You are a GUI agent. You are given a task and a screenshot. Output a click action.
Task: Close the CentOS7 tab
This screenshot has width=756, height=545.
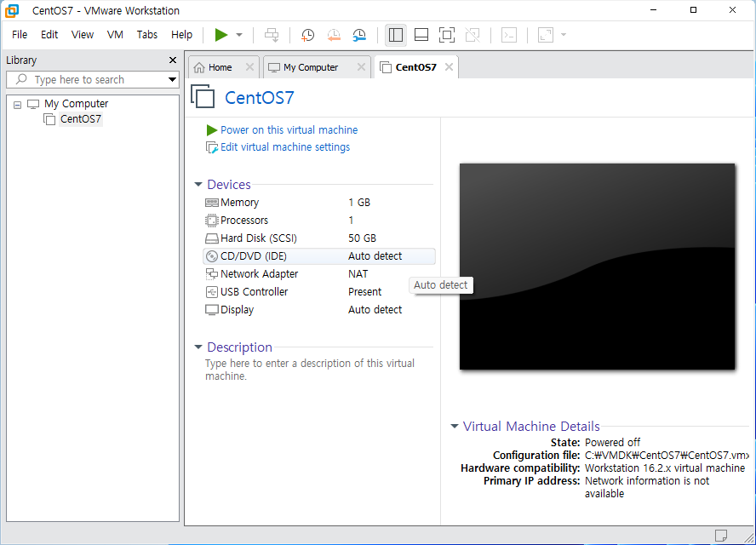pyautogui.click(x=449, y=67)
